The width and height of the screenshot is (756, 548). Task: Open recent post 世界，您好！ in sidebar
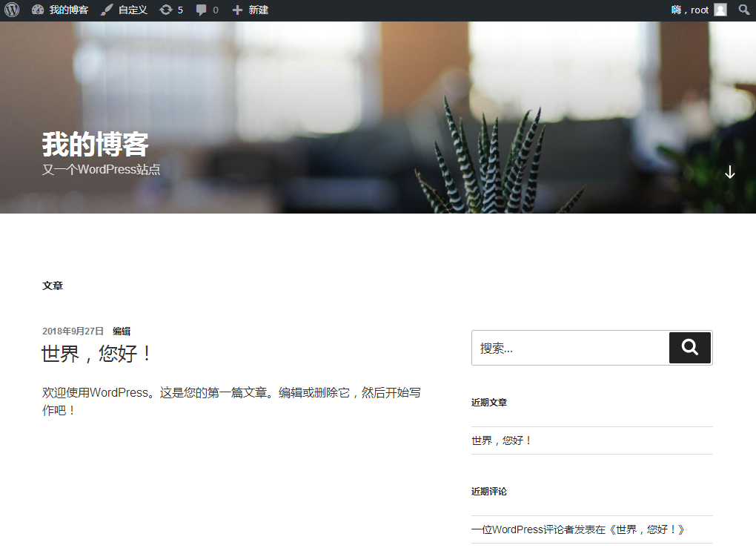click(x=502, y=440)
